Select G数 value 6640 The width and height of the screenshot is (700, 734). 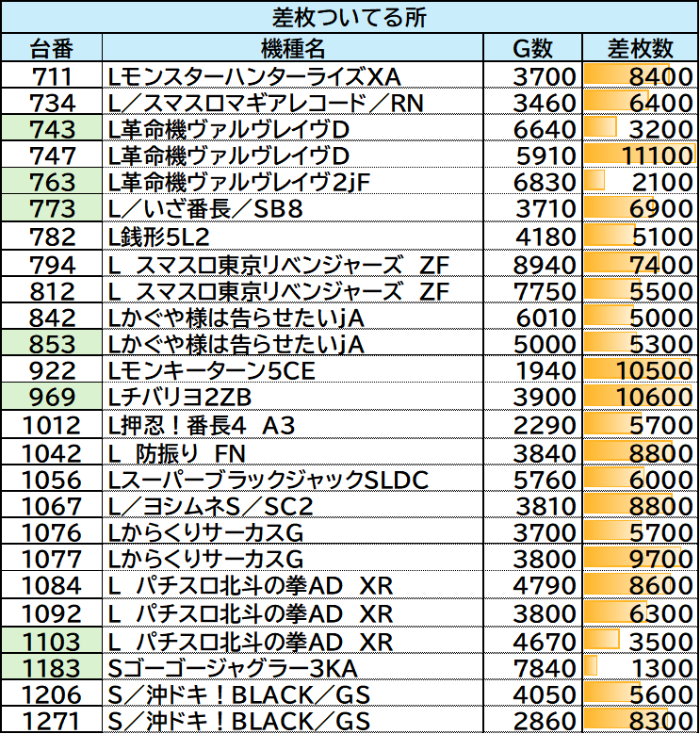532,128
